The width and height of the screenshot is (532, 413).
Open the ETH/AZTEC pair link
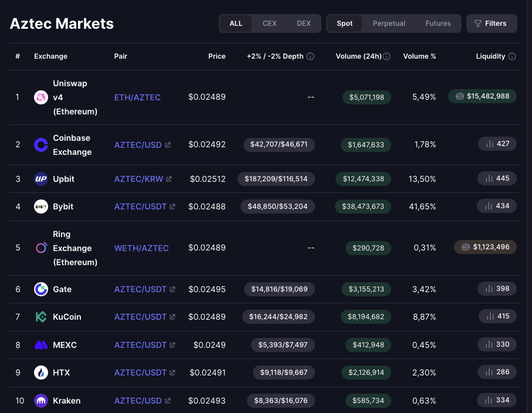tap(137, 97)
